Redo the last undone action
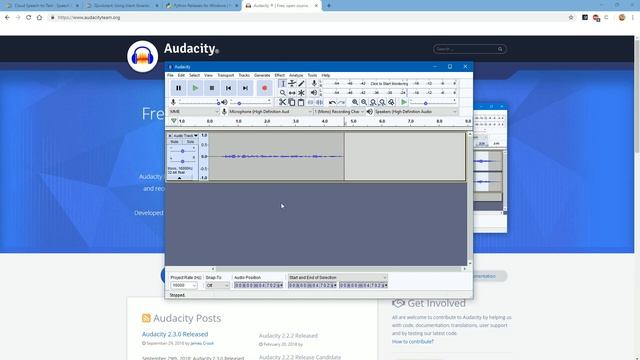This screenshot has height=360, width=640. coord(341,102)
